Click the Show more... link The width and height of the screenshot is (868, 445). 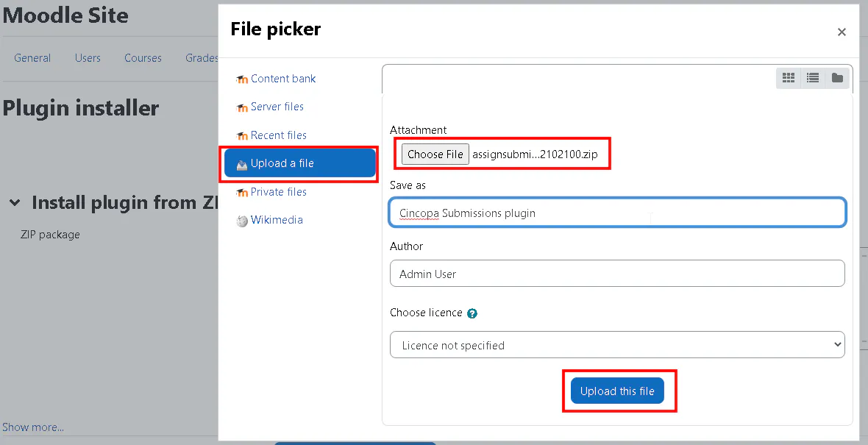pos(33,427)
